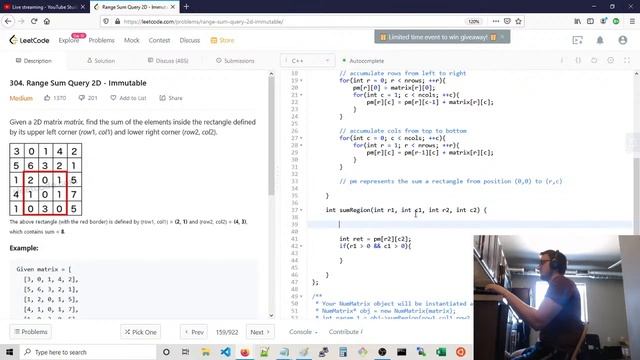The width and height of the screenshot is (640, 360).
Task: Go to the Next problem
Action: [260, 332]
